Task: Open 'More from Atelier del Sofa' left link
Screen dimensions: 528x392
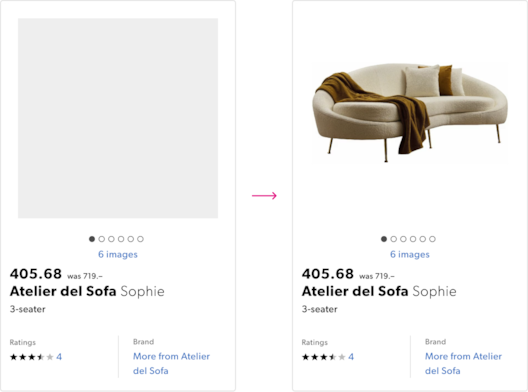Action: pyautogui.click(x=171, y=363)
